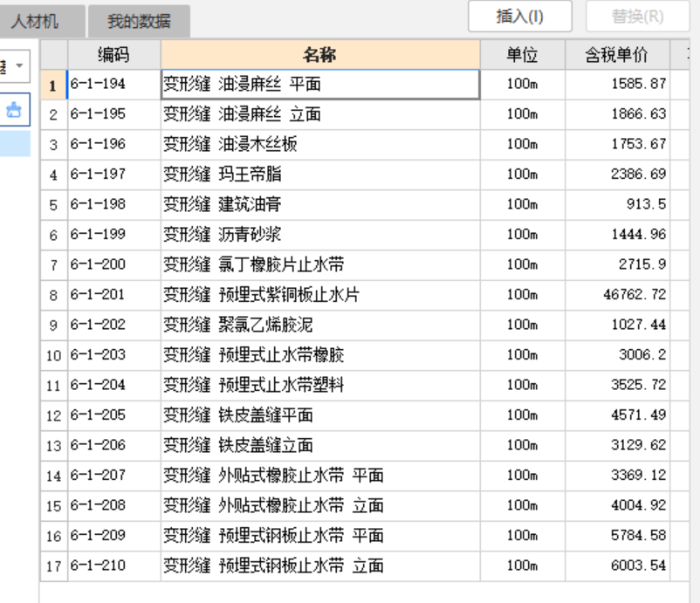This screenshot has height=603, width=700.
Task: Click the blue print icon on left panel
Action: [14, 109]
